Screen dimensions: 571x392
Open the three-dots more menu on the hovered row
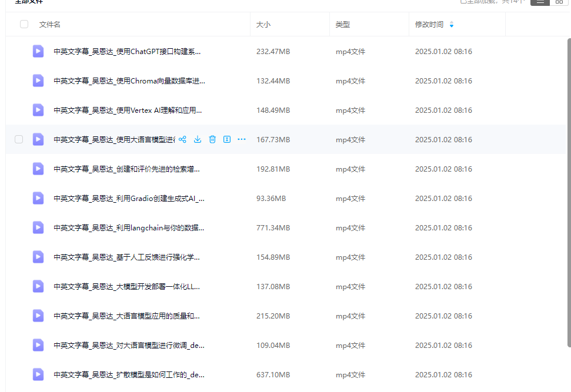[x=242, y=139]
